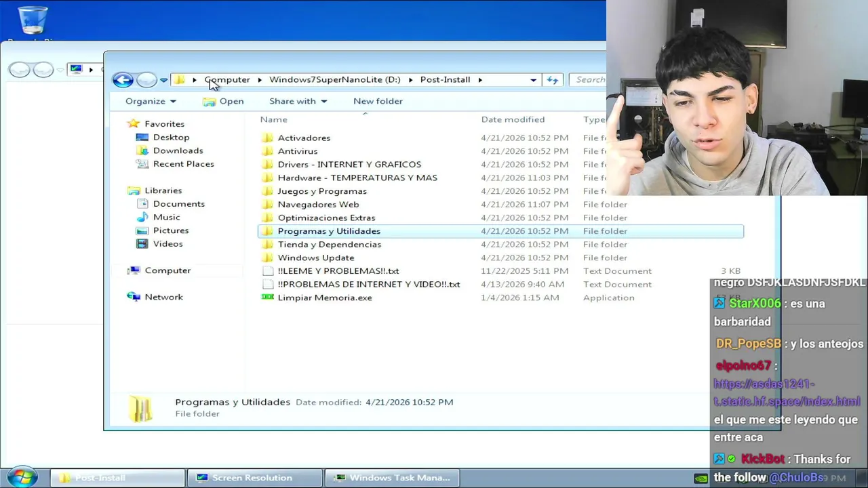Click the Juegos y Programas folder icon
Viewport: 868px width, 488px height.
(267, 191)
